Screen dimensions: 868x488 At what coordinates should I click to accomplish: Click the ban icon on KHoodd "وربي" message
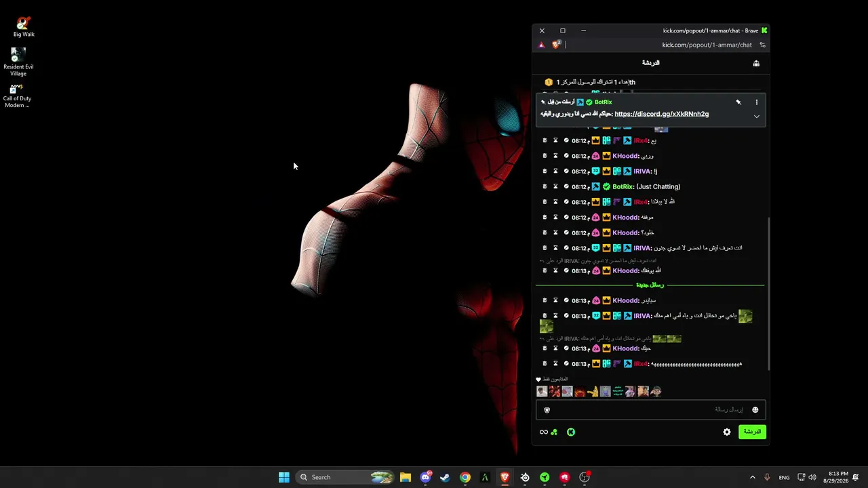pyautogui.click(x=566, y=156)
